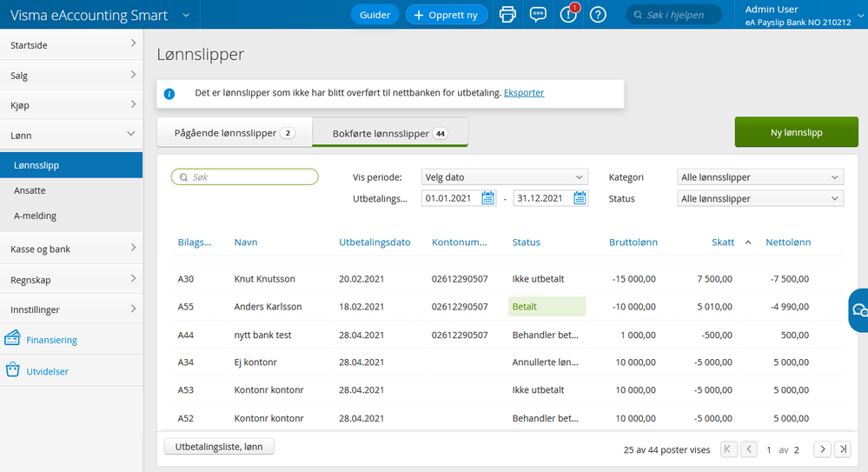Sort by Bruttolønn column header

pyautogui.click(x=633, y=243)
